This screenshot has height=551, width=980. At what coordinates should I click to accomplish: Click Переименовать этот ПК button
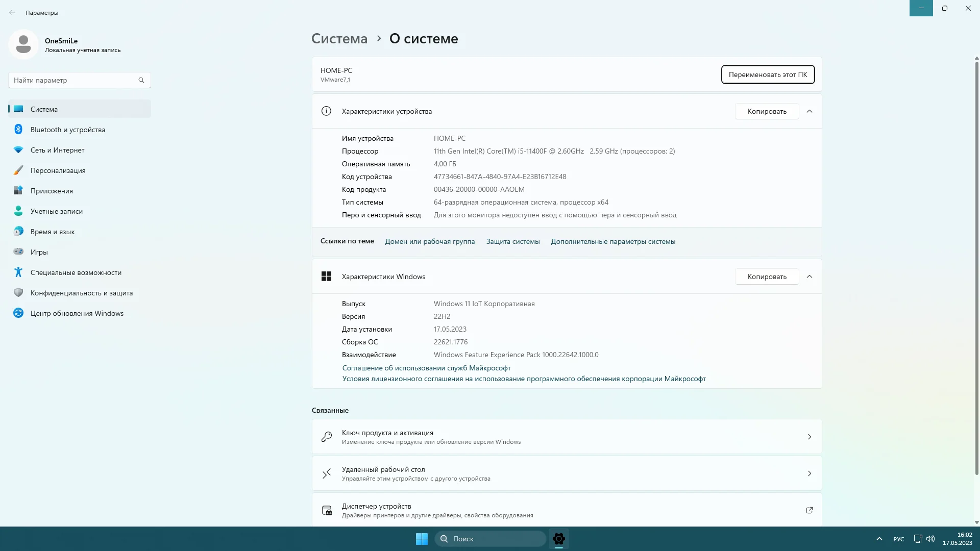pyautogui.click(x=768, y=74)
